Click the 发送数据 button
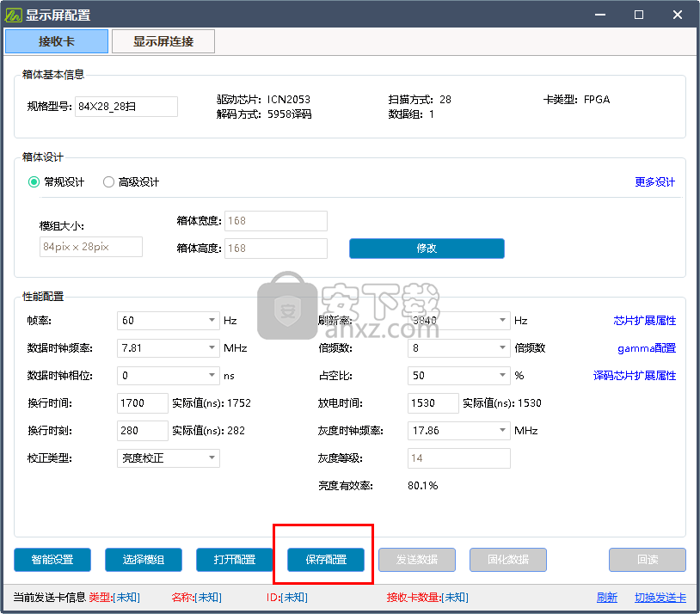The image size is (700, 614). point(417,560)
